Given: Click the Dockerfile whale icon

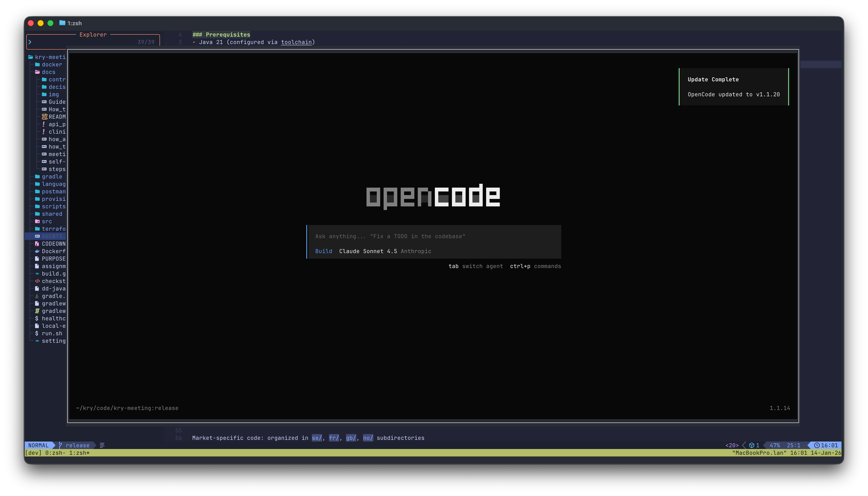Looking at the screenshot, I should tap(37, 251).
